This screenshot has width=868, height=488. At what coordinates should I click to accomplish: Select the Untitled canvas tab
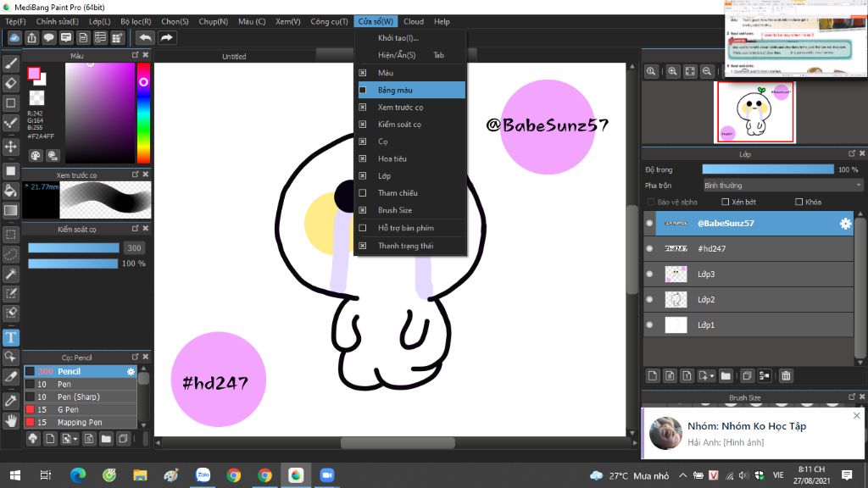pos(234,57)
